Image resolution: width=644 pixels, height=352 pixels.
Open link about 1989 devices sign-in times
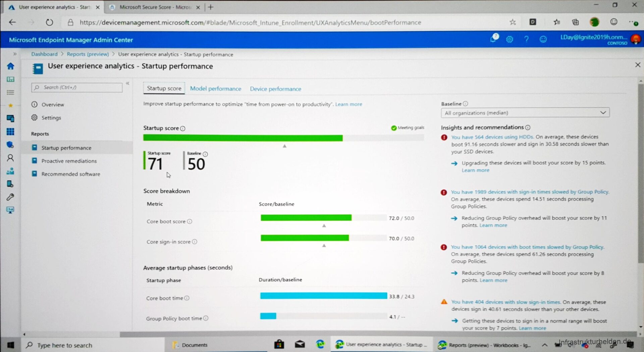coord(530,192)
